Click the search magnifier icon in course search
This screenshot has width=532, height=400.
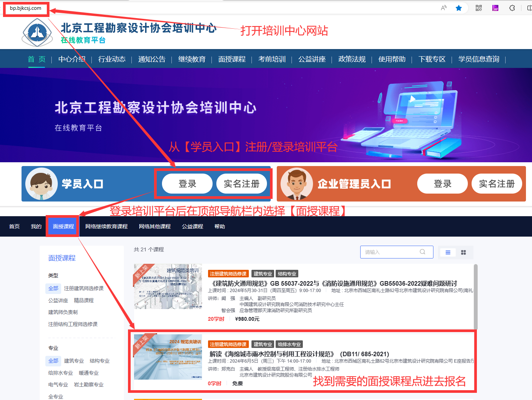point(423,252)
